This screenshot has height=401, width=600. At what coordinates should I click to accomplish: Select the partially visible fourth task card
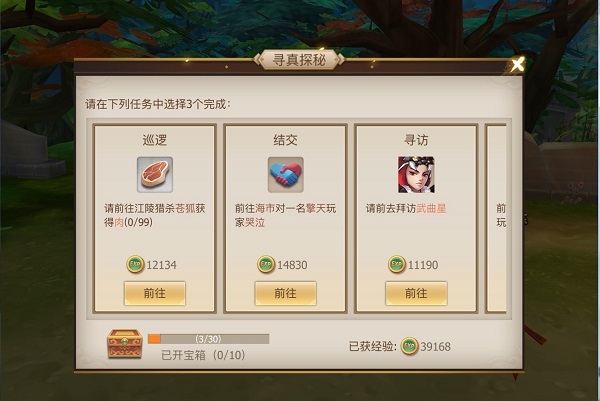click(496, 218)
